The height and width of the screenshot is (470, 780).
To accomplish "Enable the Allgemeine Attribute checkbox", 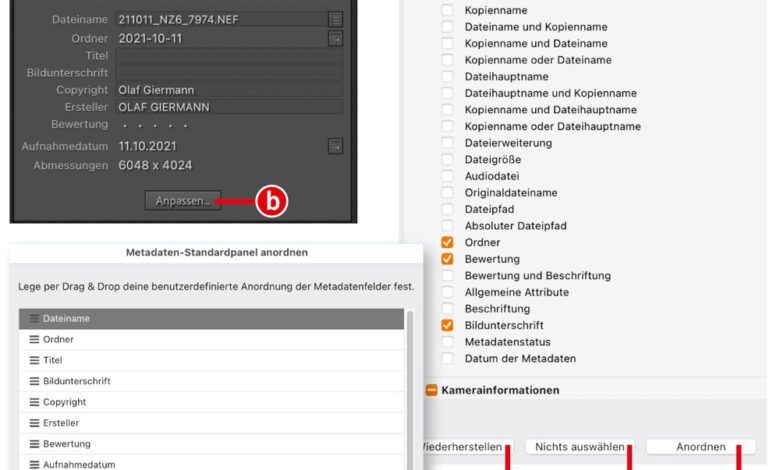I will coord(447,292).
